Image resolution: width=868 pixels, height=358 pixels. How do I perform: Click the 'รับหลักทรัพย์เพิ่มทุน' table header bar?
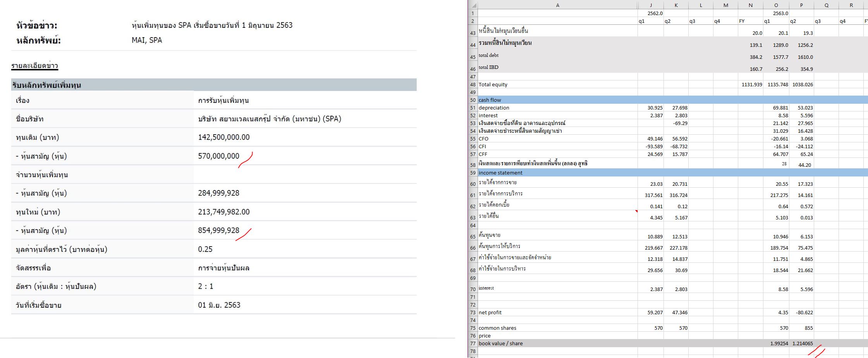(214, 85)
